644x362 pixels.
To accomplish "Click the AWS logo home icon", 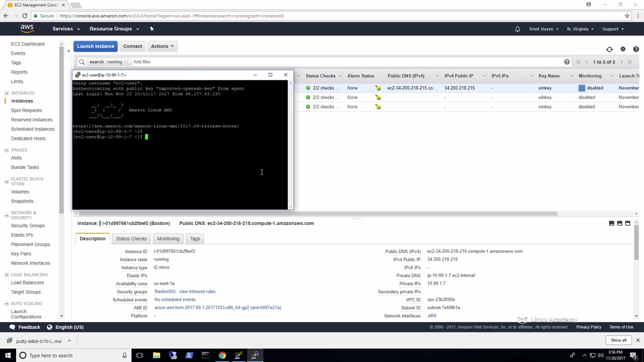I will tap(27, 29).
